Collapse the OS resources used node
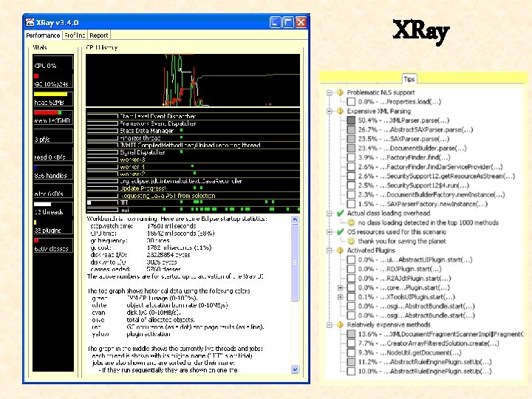Image resolution: width=532 pixels, height=399 pixels. (x=329, y=232)
